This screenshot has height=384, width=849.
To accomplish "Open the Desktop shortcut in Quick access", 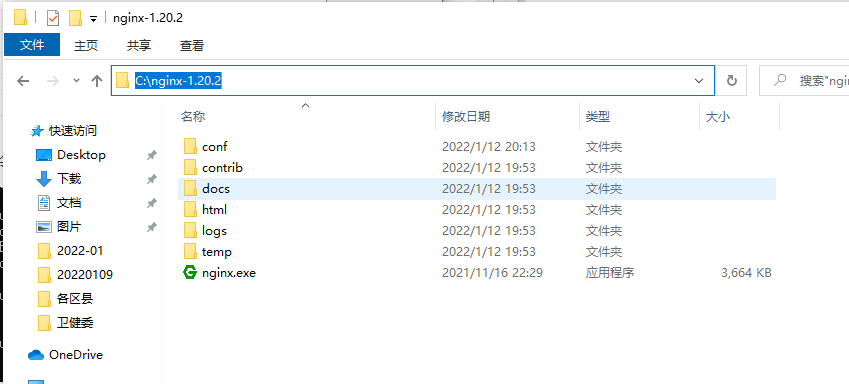I will (x=81, y=155).
